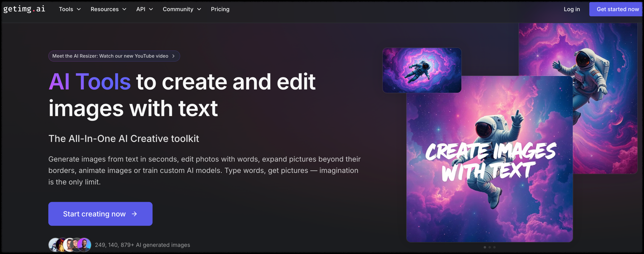Screen dimensions: 644x254
Task: Expand the API dropdown menu
Action: (x=144, y=9)
